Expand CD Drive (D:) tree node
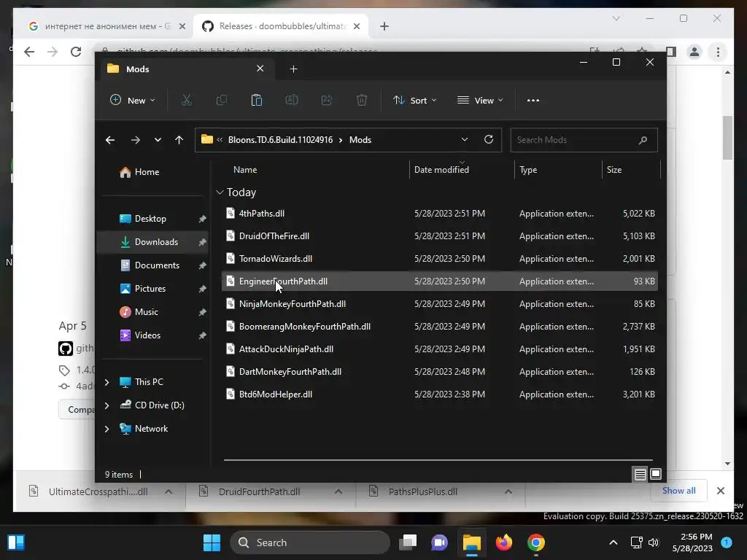 (107, 405)
